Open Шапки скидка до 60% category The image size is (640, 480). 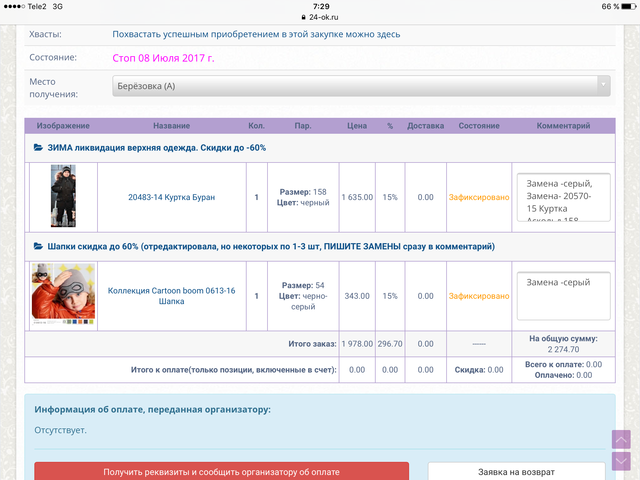coord(270,246)
